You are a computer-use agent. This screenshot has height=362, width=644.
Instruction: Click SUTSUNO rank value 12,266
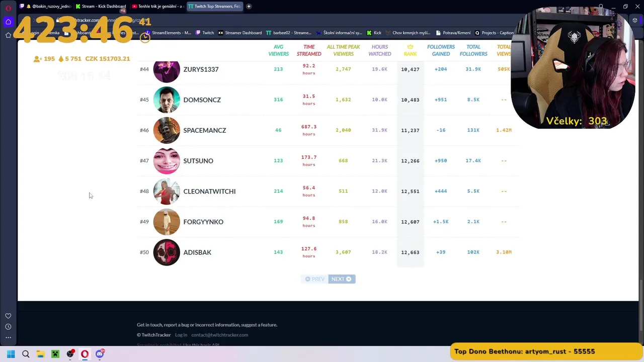[x=410, y=161]
